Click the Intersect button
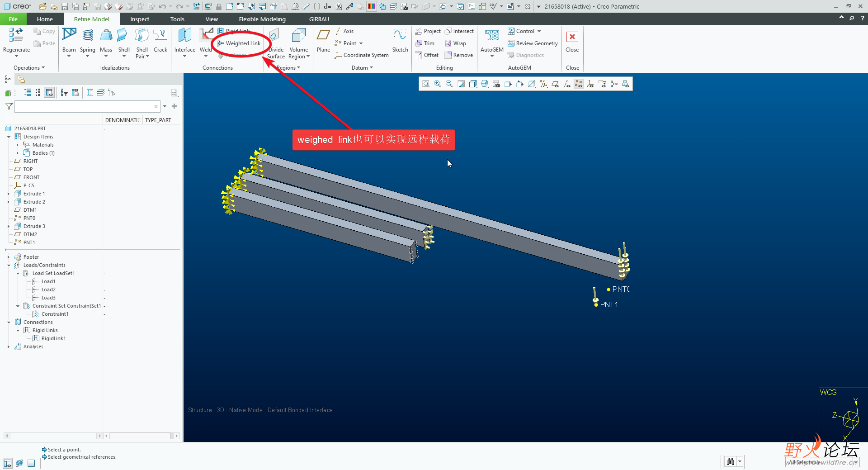 [x=459, y=31]
